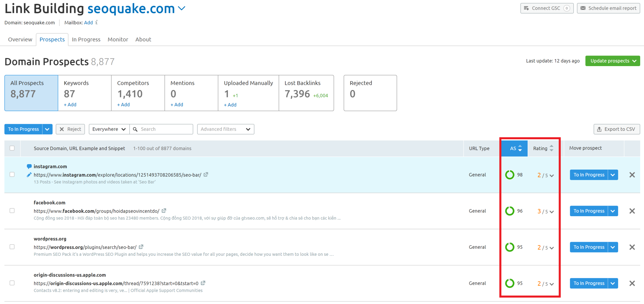Viewport: 644px width, 304px height.
Task: Open the About tab
Action: pyautogui.click(x=143, y=39)
